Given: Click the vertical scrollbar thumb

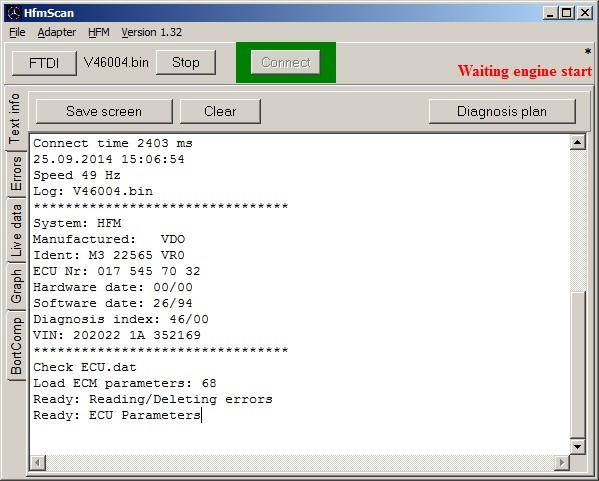Looking at the screenshot, I should click(x=578, y=364).
